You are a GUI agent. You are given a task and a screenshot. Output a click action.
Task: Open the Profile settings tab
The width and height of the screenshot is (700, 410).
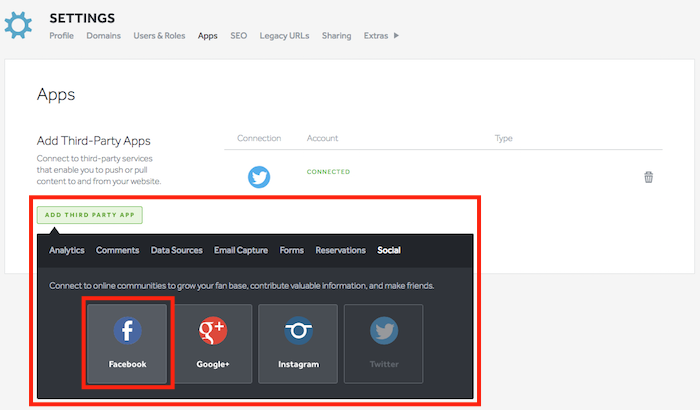point(62,36)
